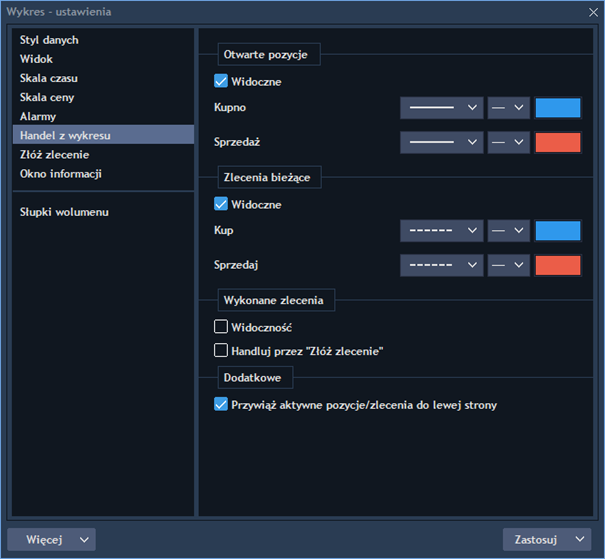Open Słupki wolumenu settings

(64, 212)
